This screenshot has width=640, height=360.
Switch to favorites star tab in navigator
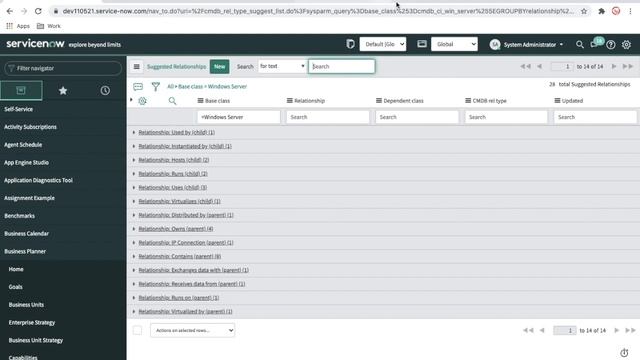(63, 91)
